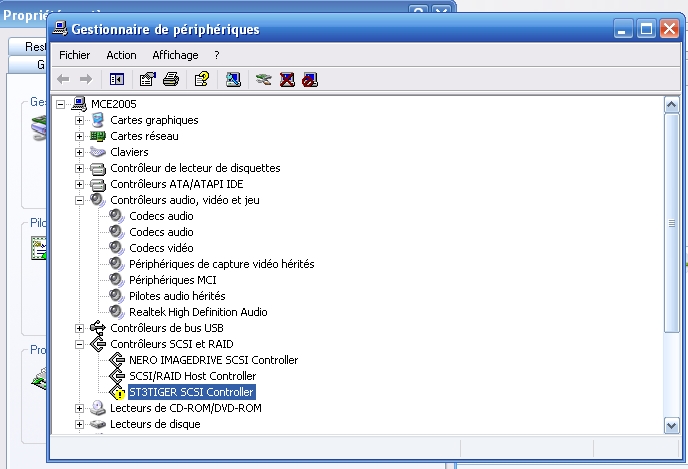Open the ? help menu
688x469 pixels.
coord(217,55)
